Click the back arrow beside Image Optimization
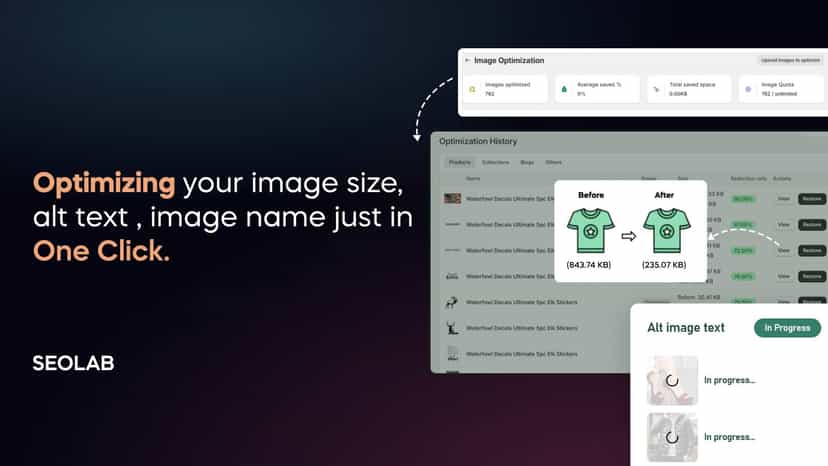The width and height of the screenshot is (828, 466). (x=467, y=60)
